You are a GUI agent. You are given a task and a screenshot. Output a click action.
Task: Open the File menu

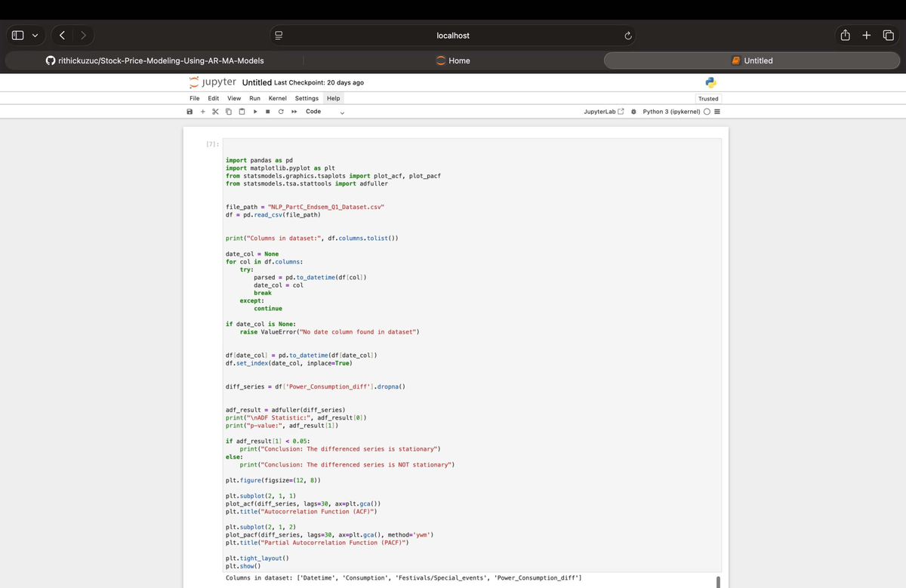click(x=195, y=98)
